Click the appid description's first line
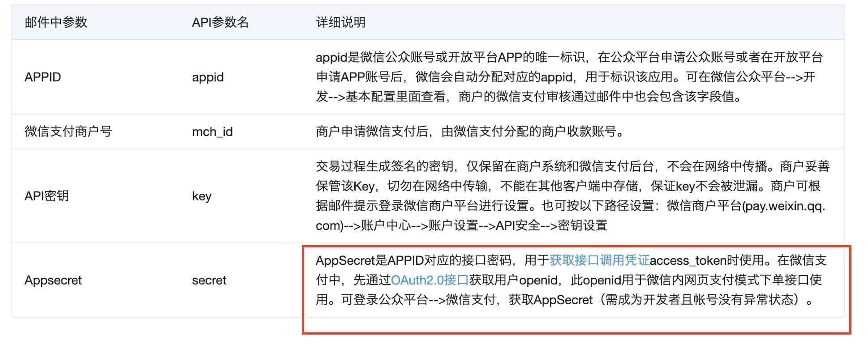 (x=569, y=57)
